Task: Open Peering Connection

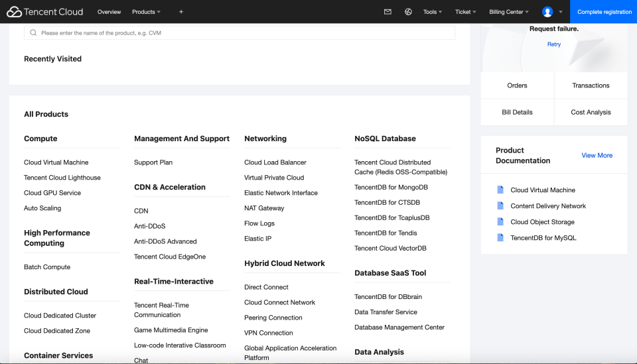Action: 273,318
